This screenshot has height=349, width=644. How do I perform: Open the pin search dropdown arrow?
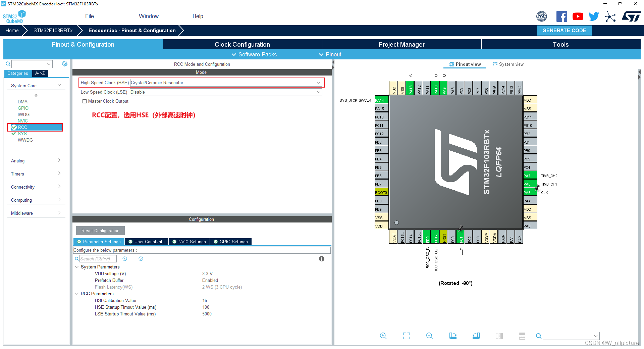(x=596, y=336)
